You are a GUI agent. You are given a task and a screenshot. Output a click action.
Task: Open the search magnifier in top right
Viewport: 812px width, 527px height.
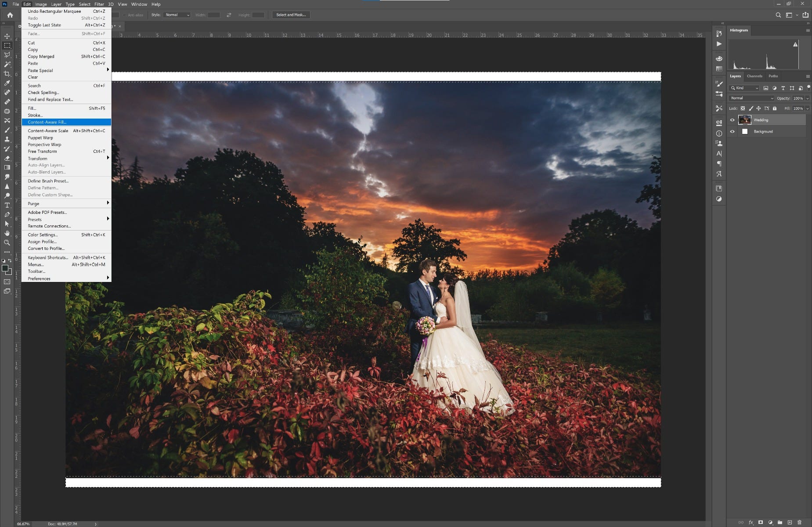[x=778, y=15]
